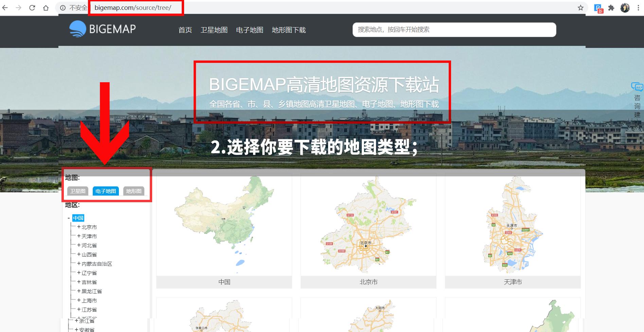Click the BIGEMAP logo icon
The image size is (644, 332).
click(77, 29)
